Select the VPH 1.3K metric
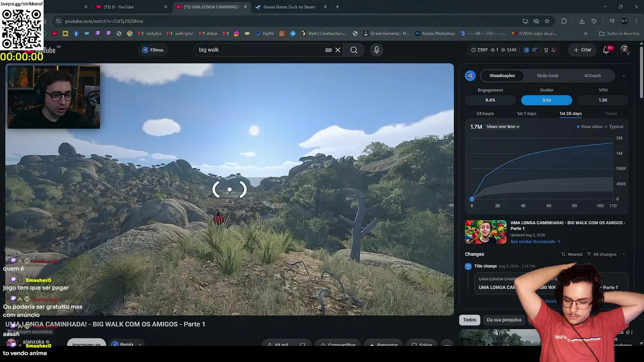 pyautogui.click(x=603, y=100)
